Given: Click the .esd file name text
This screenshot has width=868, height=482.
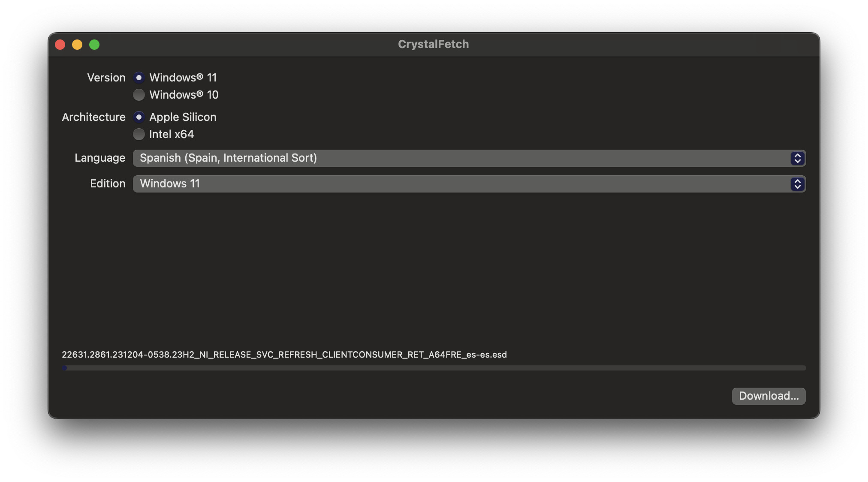Looking at the screenshot, I should coord(284,355).
